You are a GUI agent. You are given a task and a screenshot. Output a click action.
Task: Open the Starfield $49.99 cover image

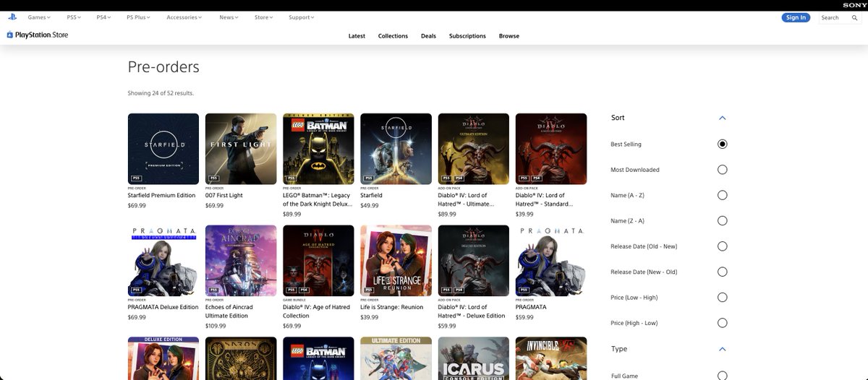click(x=396, y=149)
